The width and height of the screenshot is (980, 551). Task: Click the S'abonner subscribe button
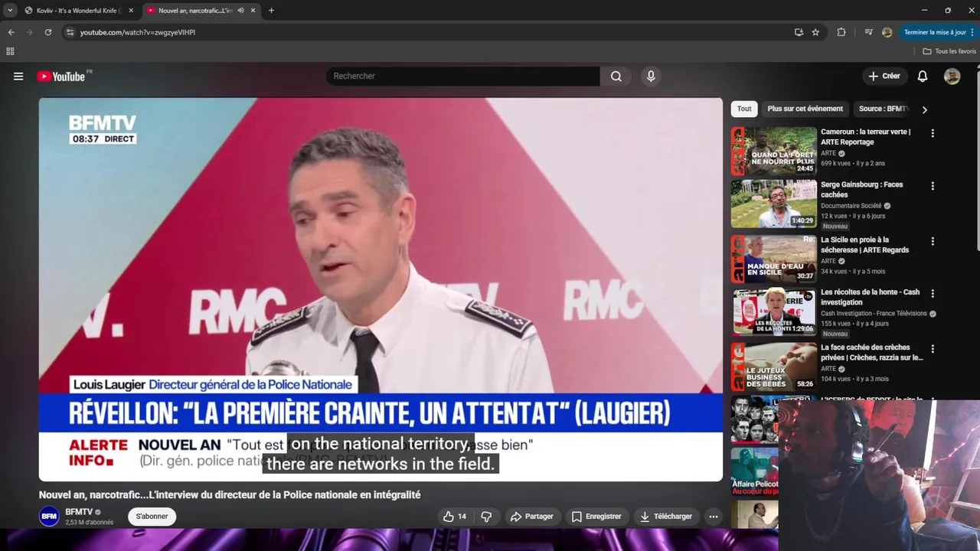(x=152, y=517)
